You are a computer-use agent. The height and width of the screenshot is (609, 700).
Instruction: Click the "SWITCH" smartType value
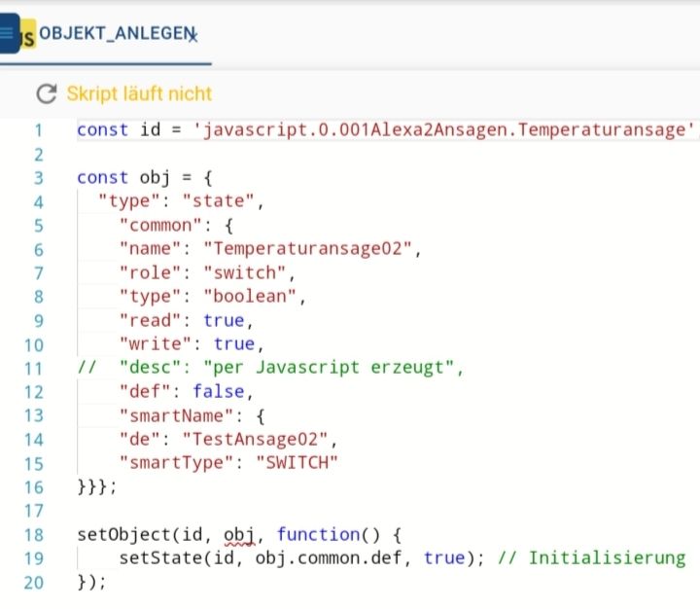point(297,463)
